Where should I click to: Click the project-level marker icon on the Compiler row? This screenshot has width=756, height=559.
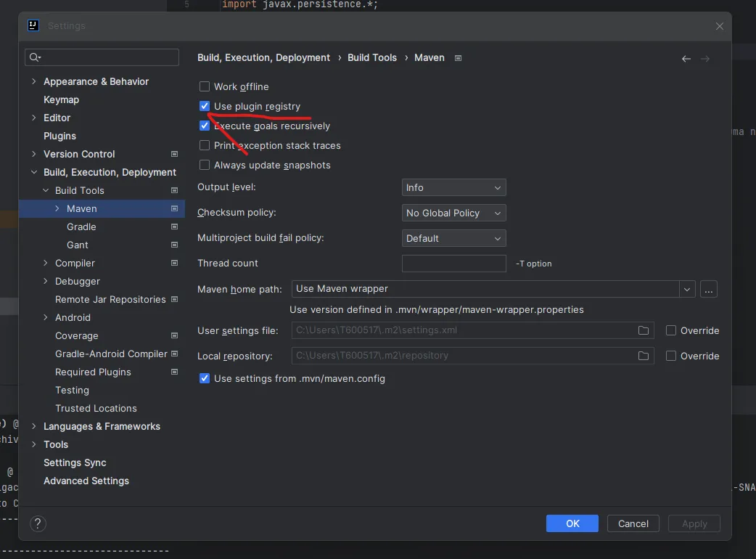175,263
